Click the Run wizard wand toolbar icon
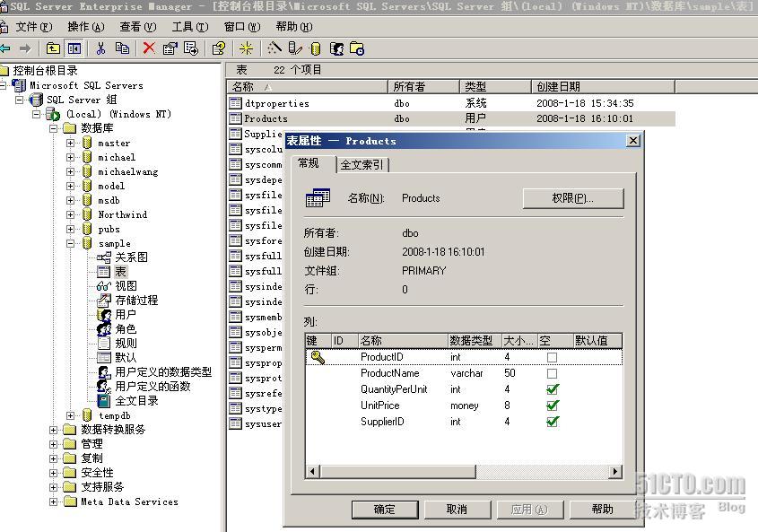 click(274, 48)
